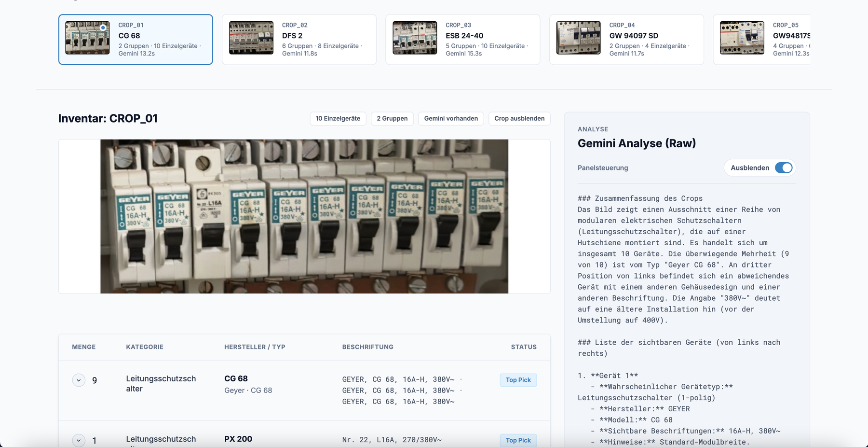
Task: Click the HERSTELLER / TYP column header
Action: pyautogui.click(x=255, y=347)
